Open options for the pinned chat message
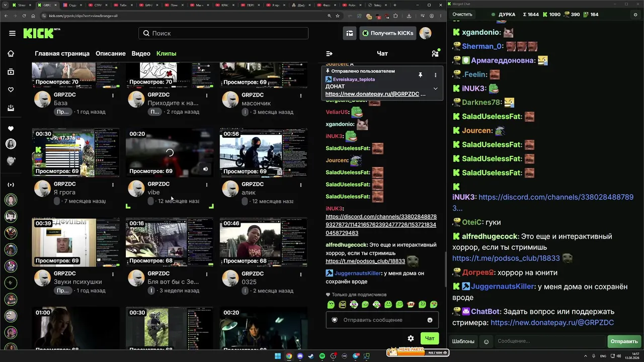Screen dimensions: 644x362 tap(435, 75)
